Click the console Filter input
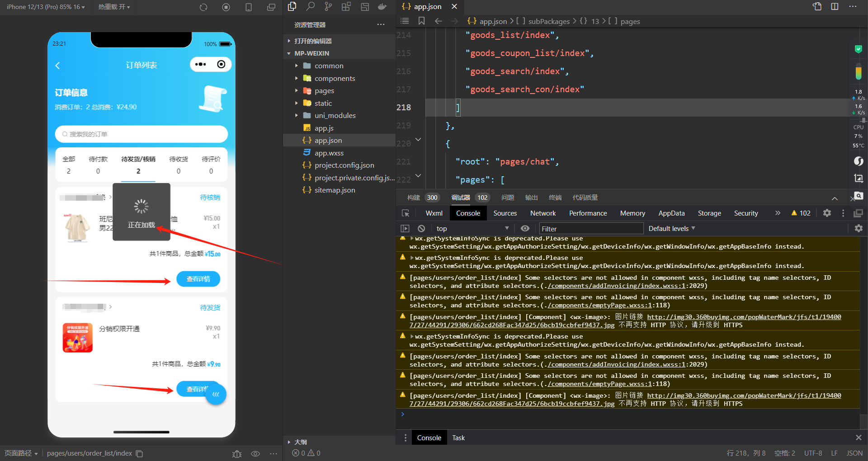The image size is (868, 461). click(591, 229)
